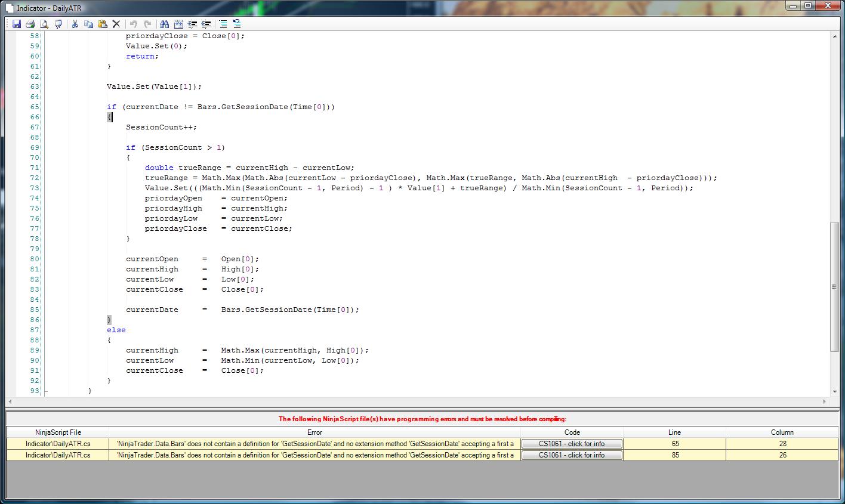Click the toolbar icon right of print preview
The width and height of the screenshot is (845, 504).
point(58,24)
